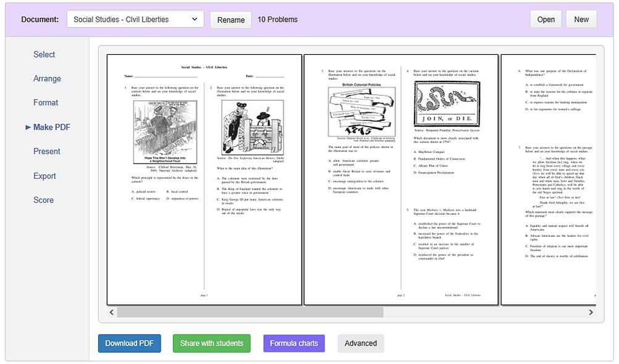Click the "10 Problems" count text
The height and width of the screenshot is (364, 619).
point(277,20)
